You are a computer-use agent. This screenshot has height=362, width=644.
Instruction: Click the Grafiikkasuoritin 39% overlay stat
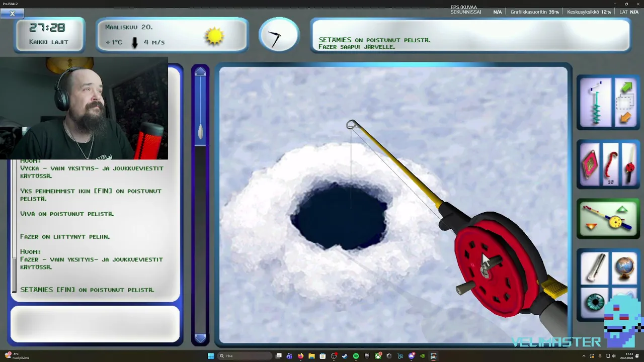click(x=534, y=12)
